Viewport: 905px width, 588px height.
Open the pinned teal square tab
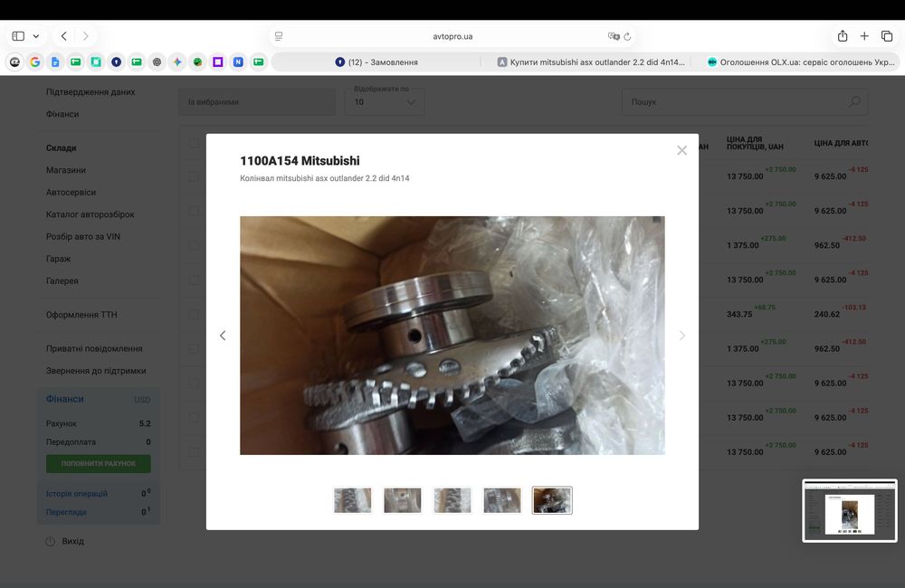click(x=96, y=62)
